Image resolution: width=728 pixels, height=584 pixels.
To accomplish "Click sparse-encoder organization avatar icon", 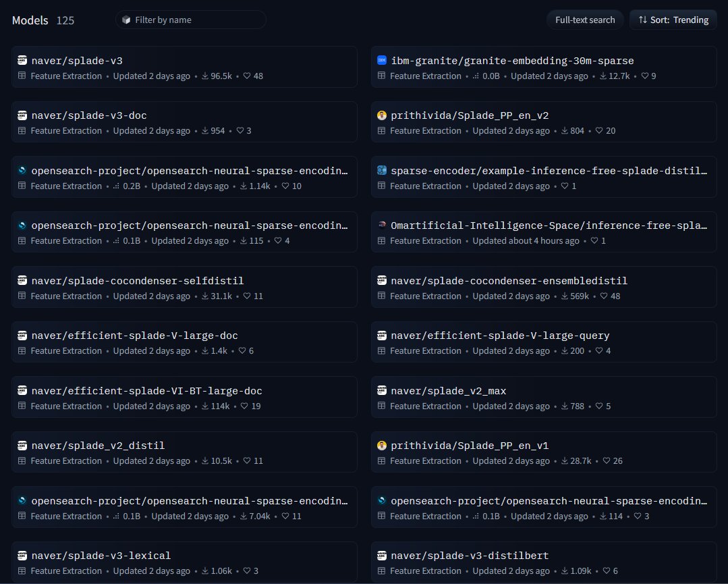I will point(382,171).
